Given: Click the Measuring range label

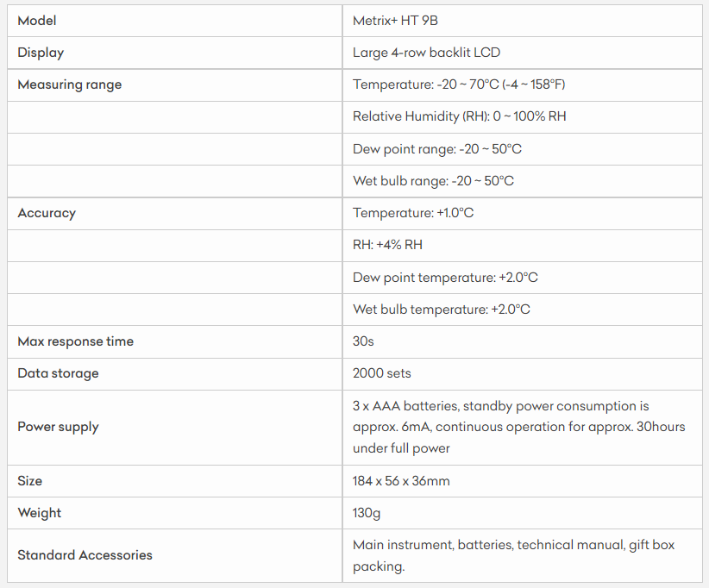Looking at the screenshot, I should tap(70, 84).
